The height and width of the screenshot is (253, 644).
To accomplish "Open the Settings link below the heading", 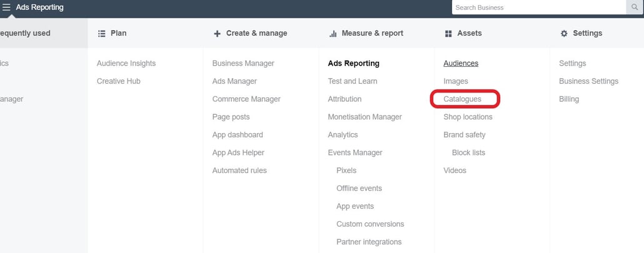I will click(573, 63).
